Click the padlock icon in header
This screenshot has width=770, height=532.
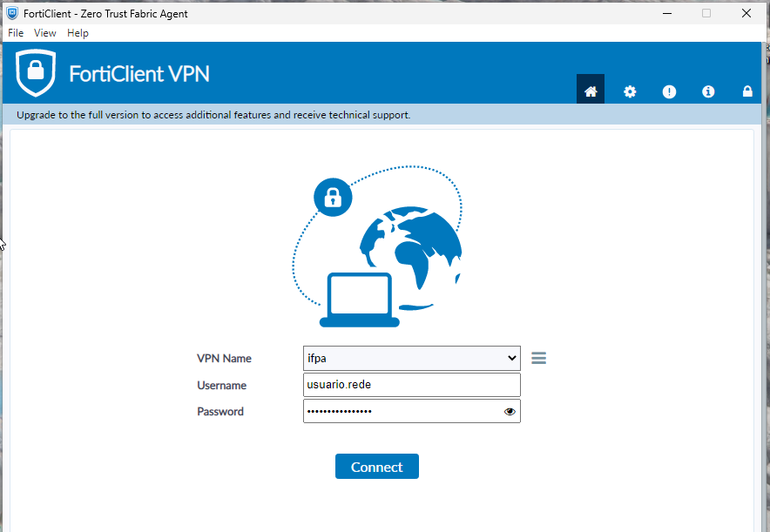click(x=747, y=91)
